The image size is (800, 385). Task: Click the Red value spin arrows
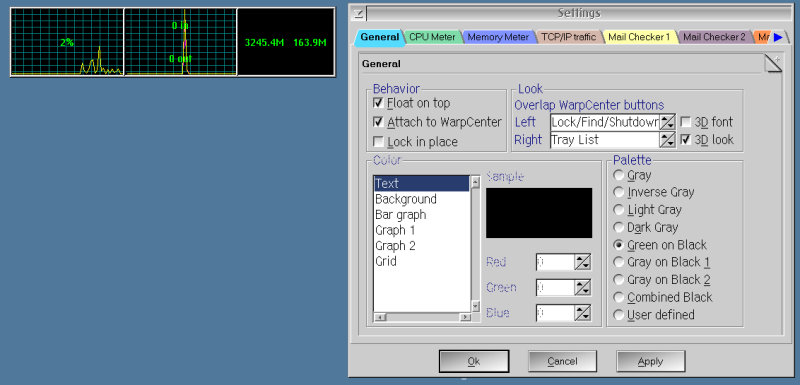tap(583, 262)
